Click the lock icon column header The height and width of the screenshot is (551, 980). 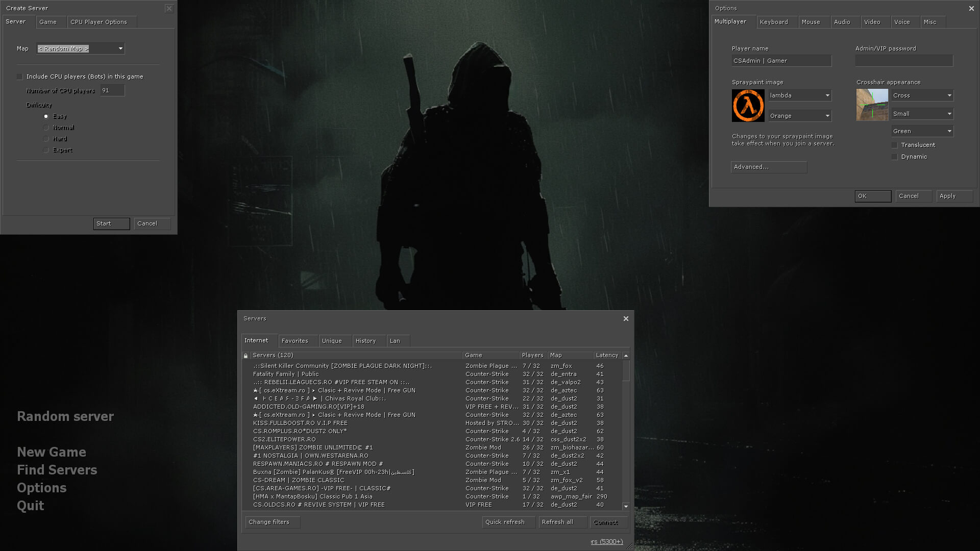coord(246,356)
